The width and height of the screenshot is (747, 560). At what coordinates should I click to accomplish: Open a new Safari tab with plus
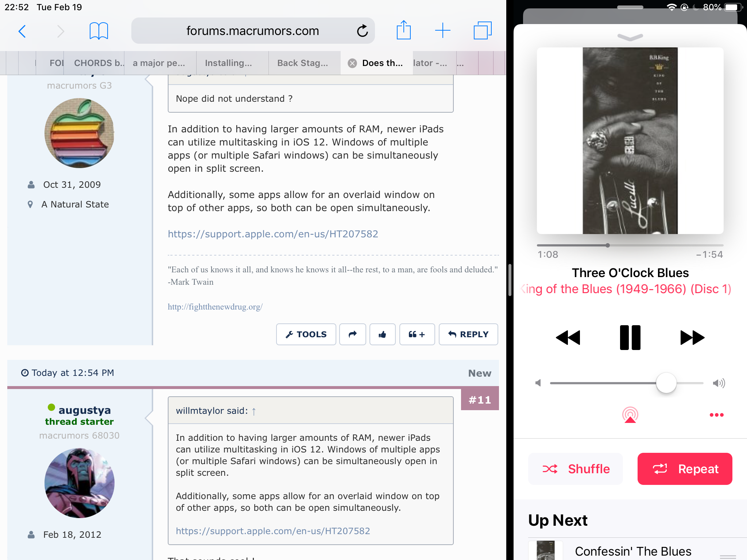[442, 31]
